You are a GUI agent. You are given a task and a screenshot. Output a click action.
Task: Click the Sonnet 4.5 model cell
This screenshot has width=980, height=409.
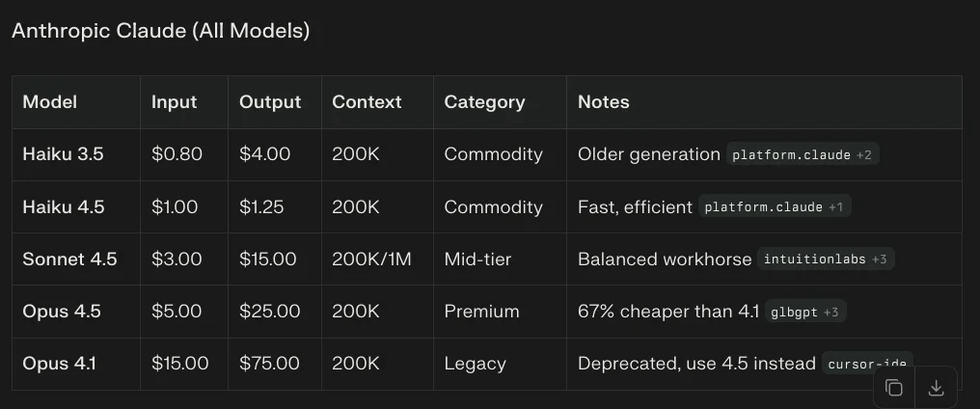(69, 259)
